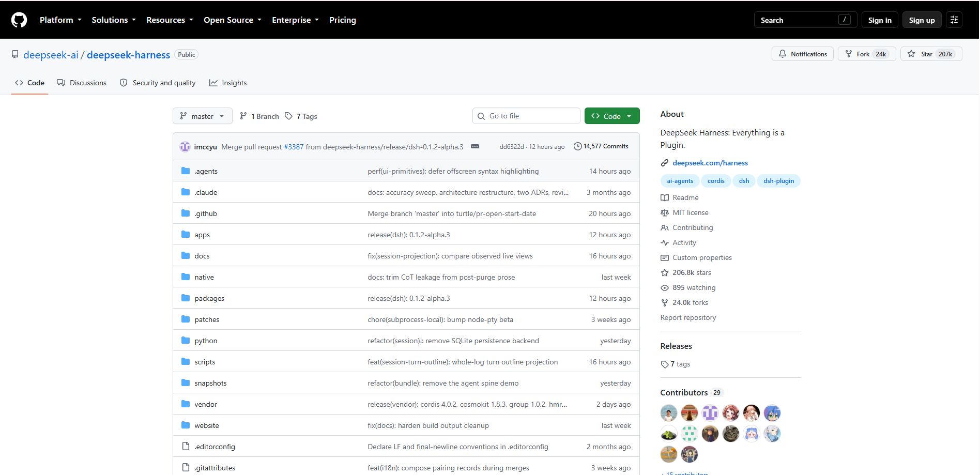The image size is (980, 475).
Task: Click the snapshots folder icon
Action: (x=186, y=383)
